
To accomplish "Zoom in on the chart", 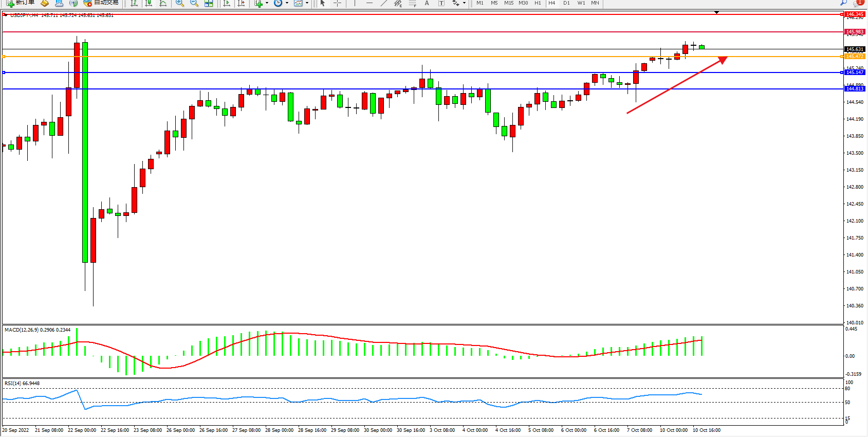I will [179, 3].
